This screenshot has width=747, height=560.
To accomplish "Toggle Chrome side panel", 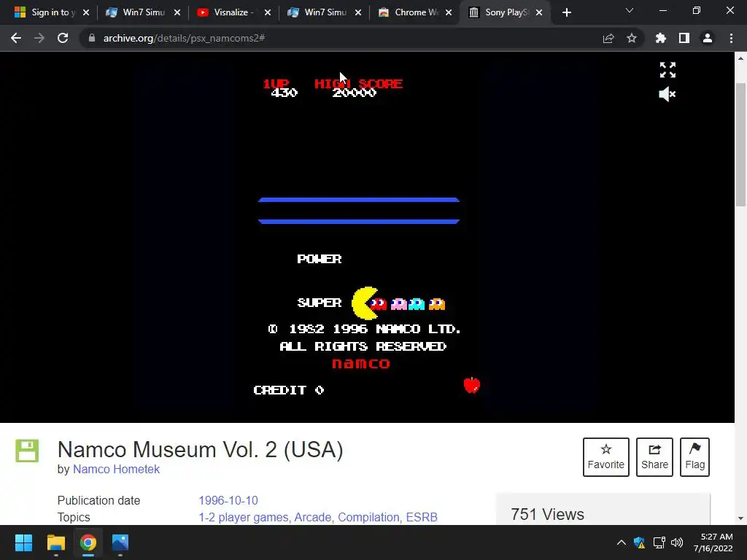I will [x=684, y=38].
